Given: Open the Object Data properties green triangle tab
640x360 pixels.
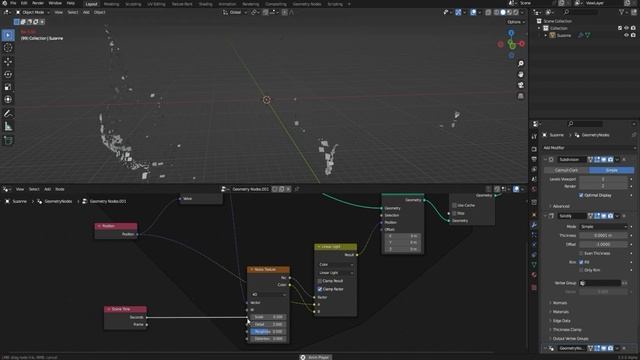Looking at the screenshot, I should point(534,264).
